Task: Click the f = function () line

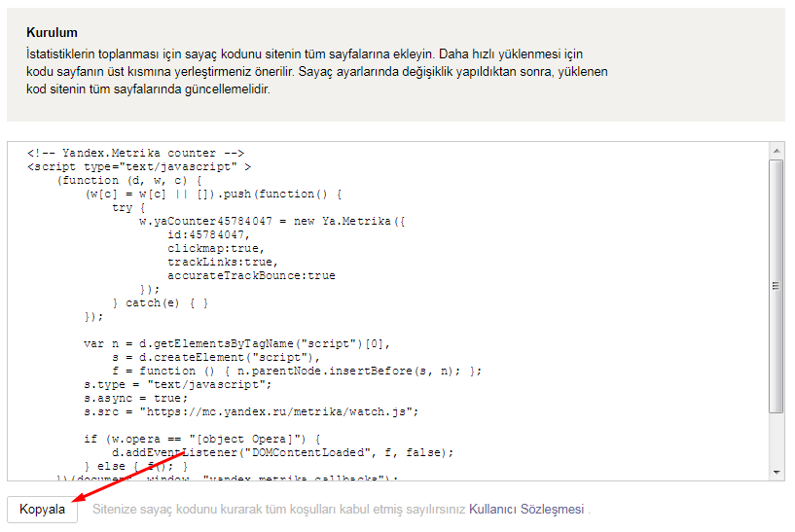Action: pos(297,372)
